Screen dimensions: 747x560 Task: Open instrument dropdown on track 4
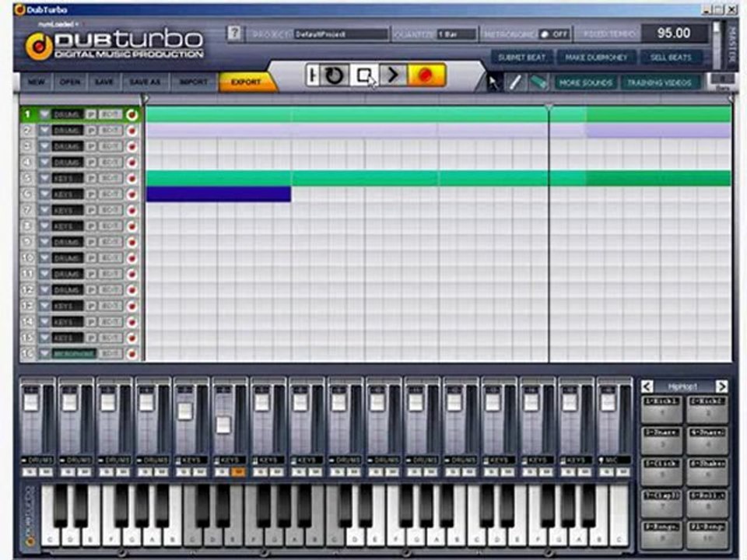point(44,163)
